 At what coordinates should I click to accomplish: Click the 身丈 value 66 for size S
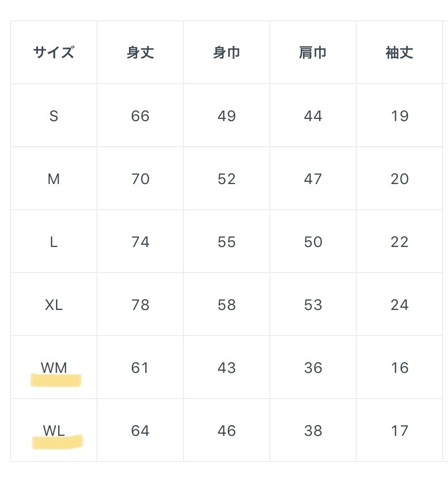140,116
